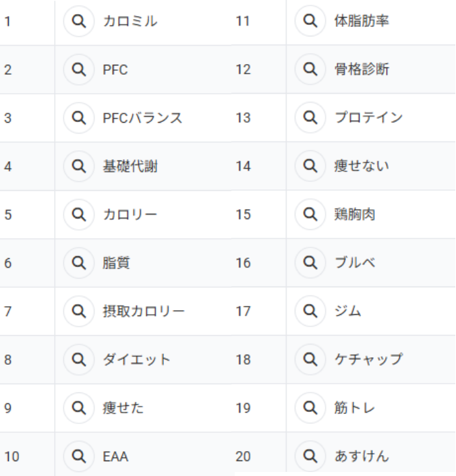Click the magnifier icon next to プロテイン
The width and height of the screenshot is (456, 476).
tap(310, 118)
